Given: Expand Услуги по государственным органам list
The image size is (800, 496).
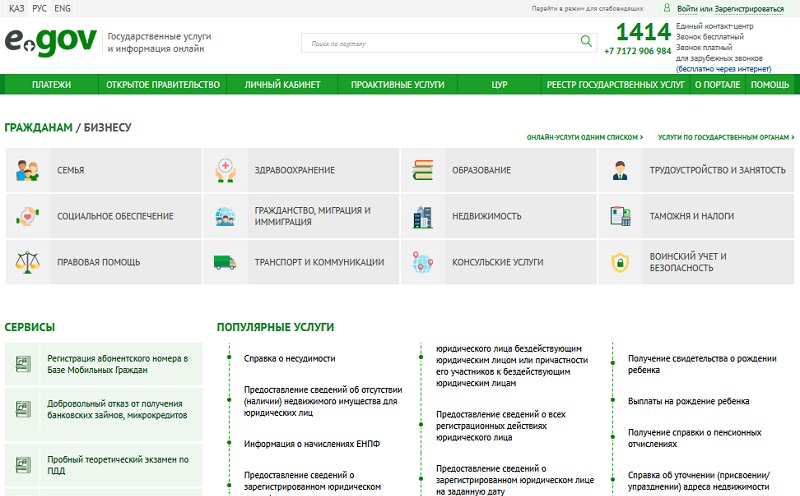Looking at the screenshot, I should click(x=726, y=136).
